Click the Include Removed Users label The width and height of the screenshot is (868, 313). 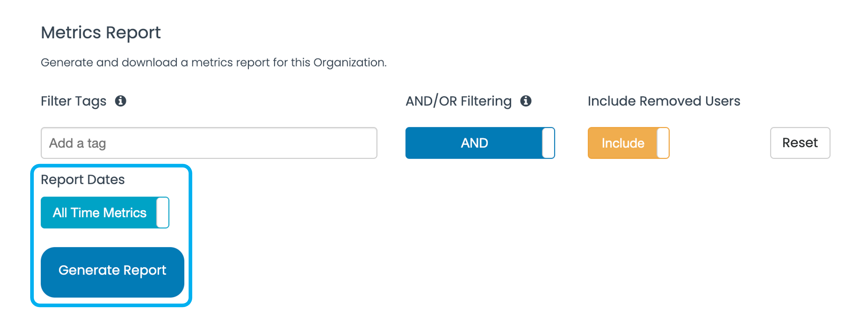[x=664, y=101]
